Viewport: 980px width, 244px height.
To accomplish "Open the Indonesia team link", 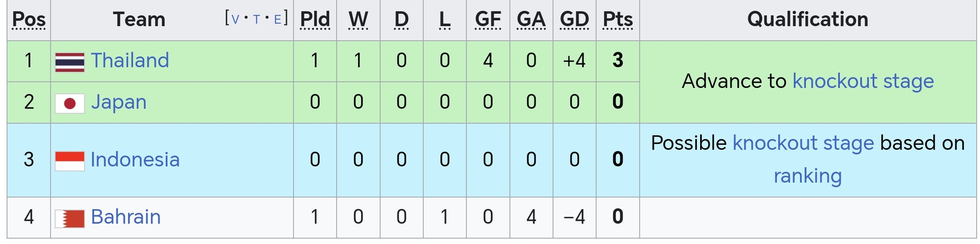I will (x=135, y=160).
